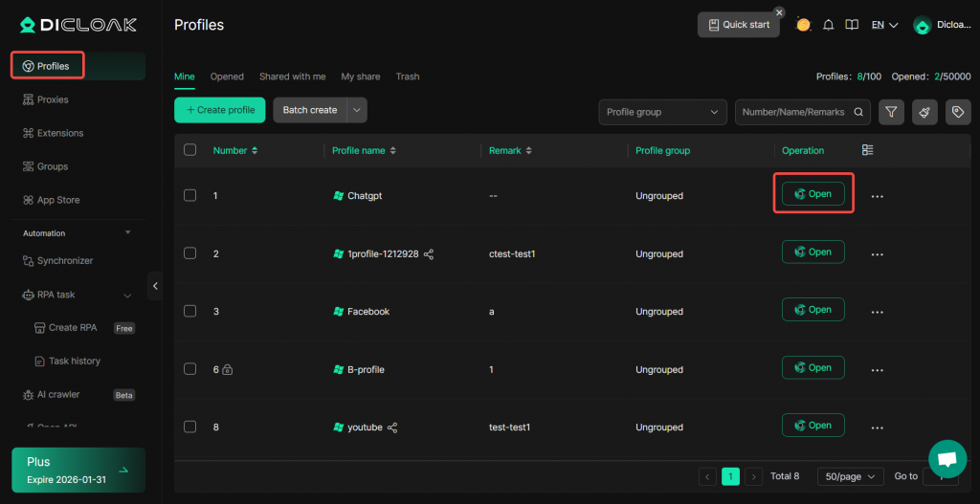Viewport: 980px width, 504px height.
Task: Toggle the select-all checkbox in table header
Action: point(189,150)
